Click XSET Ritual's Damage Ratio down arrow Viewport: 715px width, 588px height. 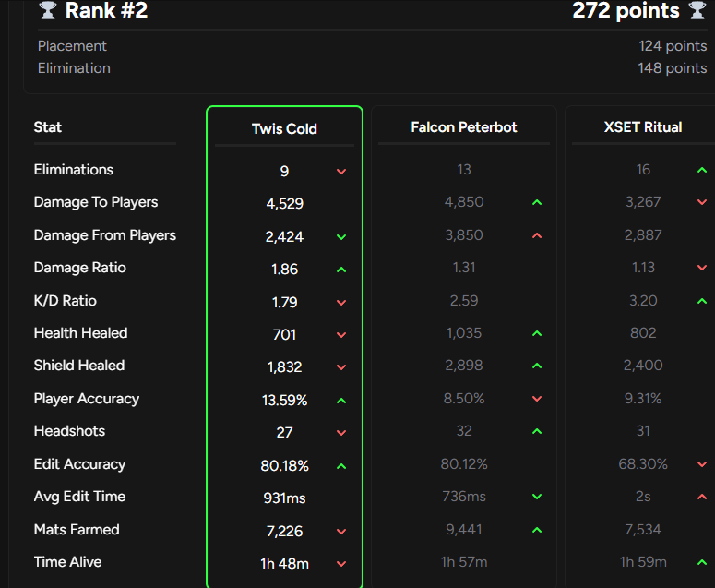point(702,268)
